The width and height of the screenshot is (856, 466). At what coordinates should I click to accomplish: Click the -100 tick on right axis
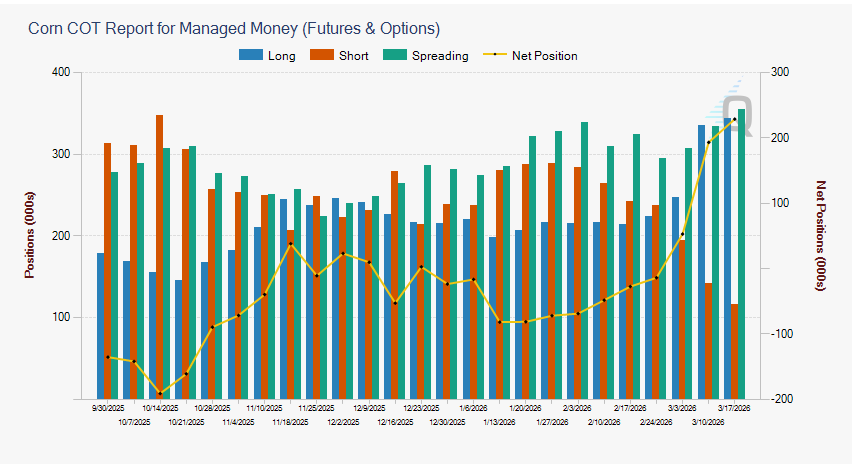click(x=782, y=333)
